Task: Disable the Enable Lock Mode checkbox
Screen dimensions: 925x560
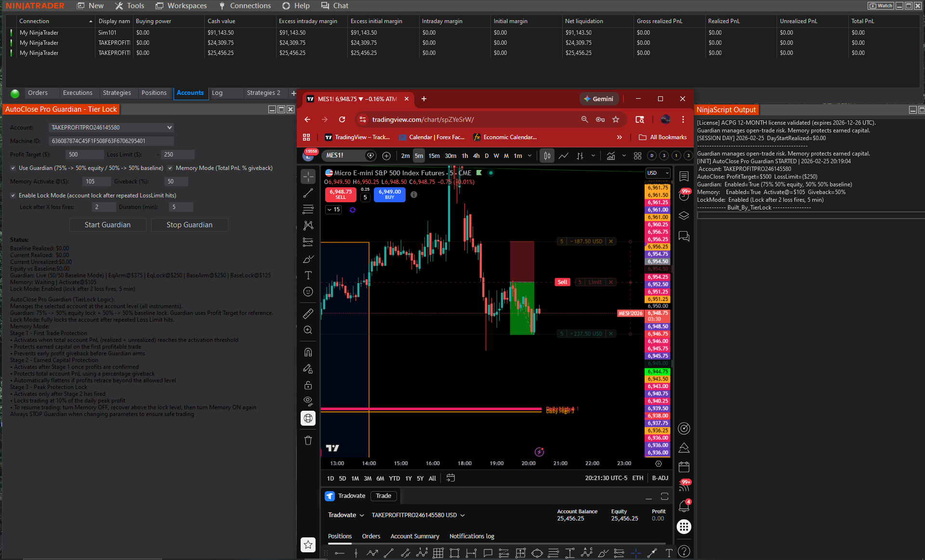Action: pyautogui.click(x=13, y=195)
